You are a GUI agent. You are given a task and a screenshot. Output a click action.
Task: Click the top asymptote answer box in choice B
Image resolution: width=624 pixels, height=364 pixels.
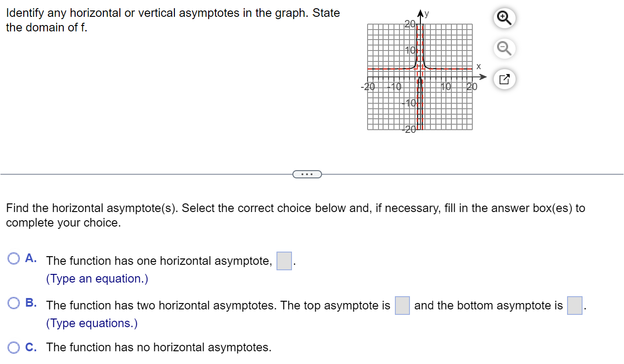pos(402,305)
